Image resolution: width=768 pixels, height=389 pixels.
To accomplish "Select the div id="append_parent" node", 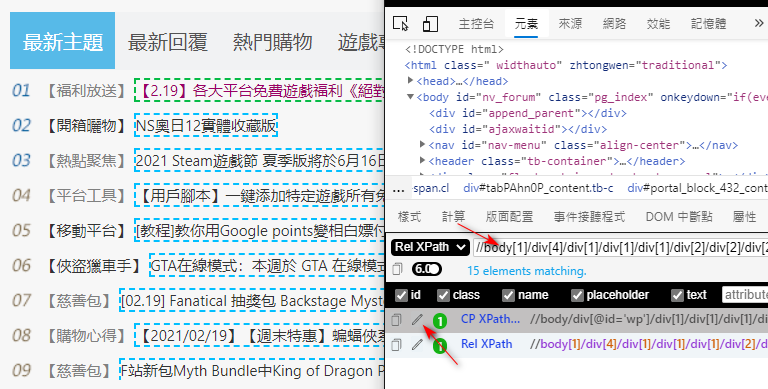I will [528, 113].
